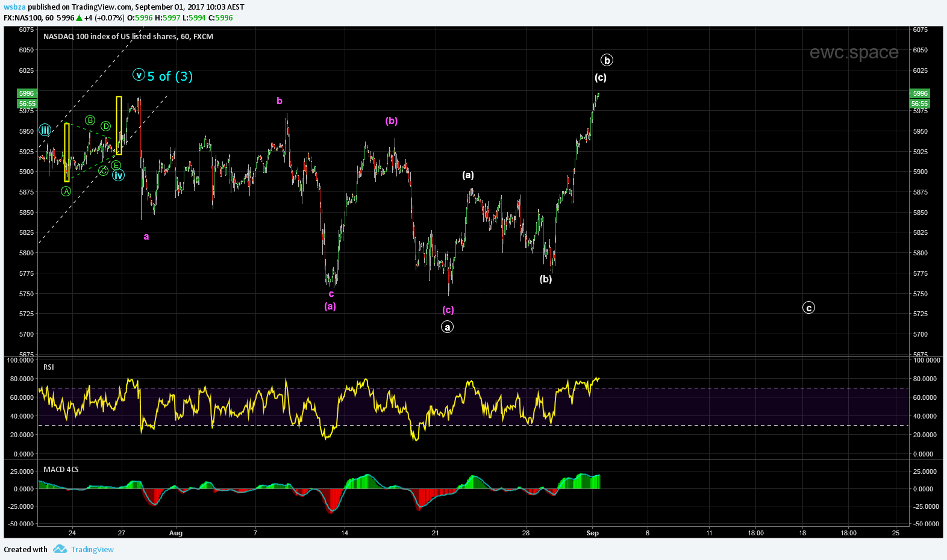This screenshot has height=560, width=947.
Task: Select the green circled A triangle label
Action: click(x=66, y=191)
